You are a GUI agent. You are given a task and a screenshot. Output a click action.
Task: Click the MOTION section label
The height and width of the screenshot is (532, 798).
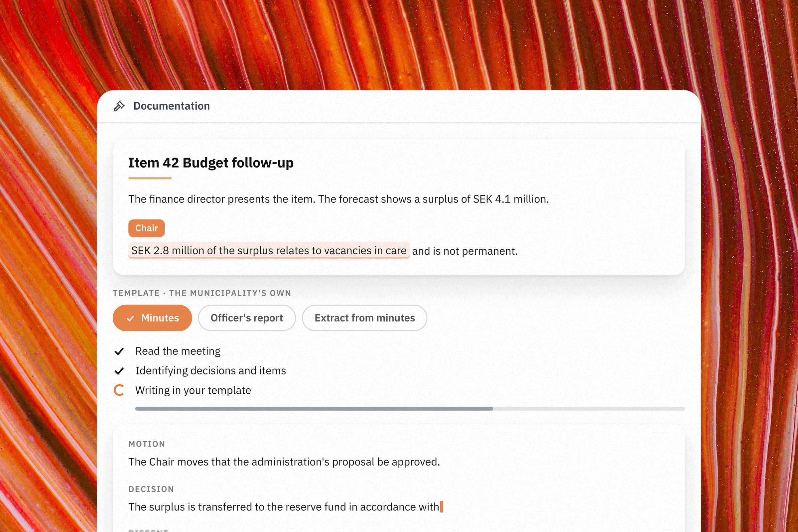[147, 444]
